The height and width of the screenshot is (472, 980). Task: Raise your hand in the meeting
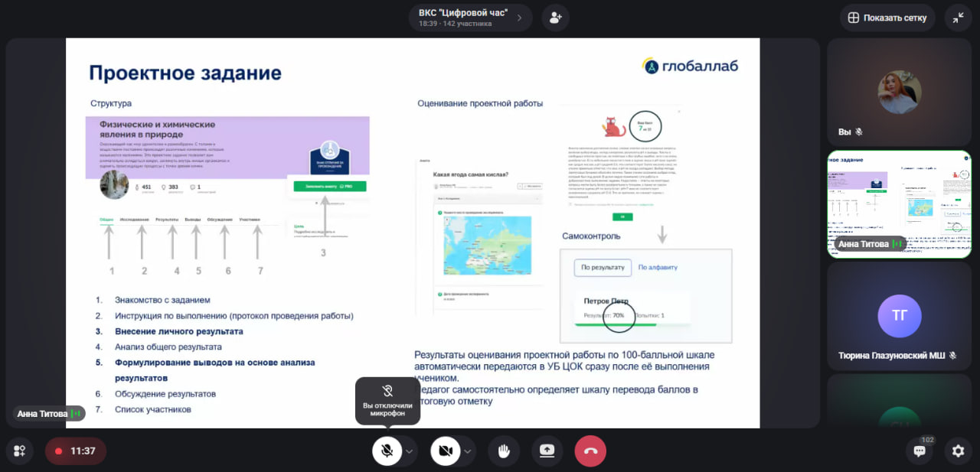[504, 451]
